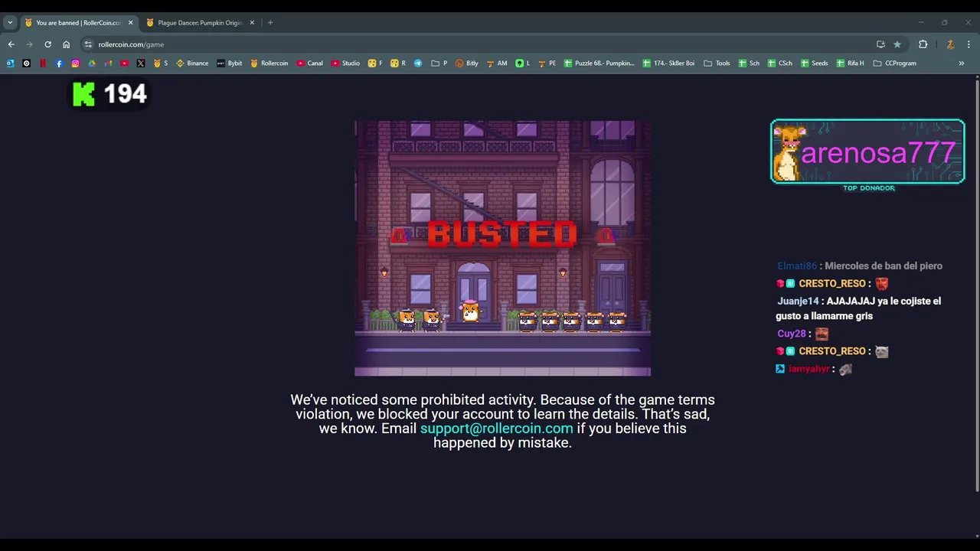Open the X (Twitter) bookmark icon
The height and width of the screenshot is (551, 980).
click(141, 64)
